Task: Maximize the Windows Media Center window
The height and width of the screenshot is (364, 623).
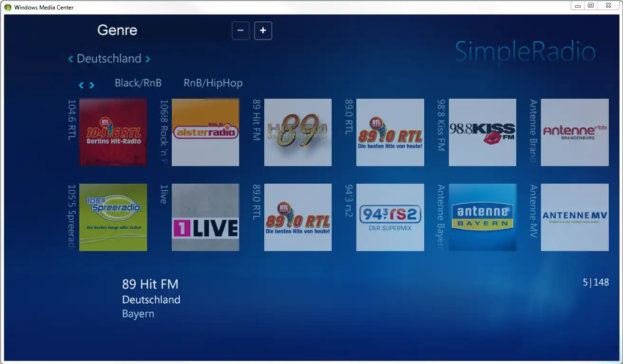Action: pos(591,5)
